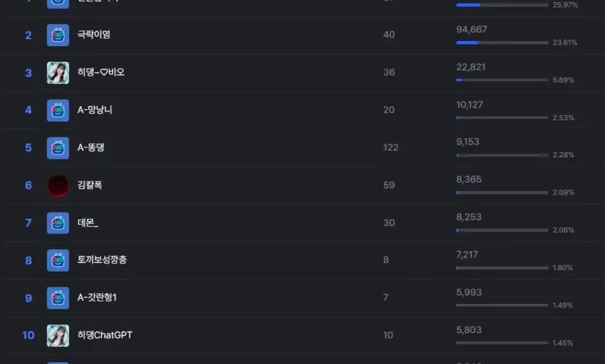Click the 히댕ChatGPT name in rank 10
Viewport: 605px width, 364px height.
tap(105, 335)
